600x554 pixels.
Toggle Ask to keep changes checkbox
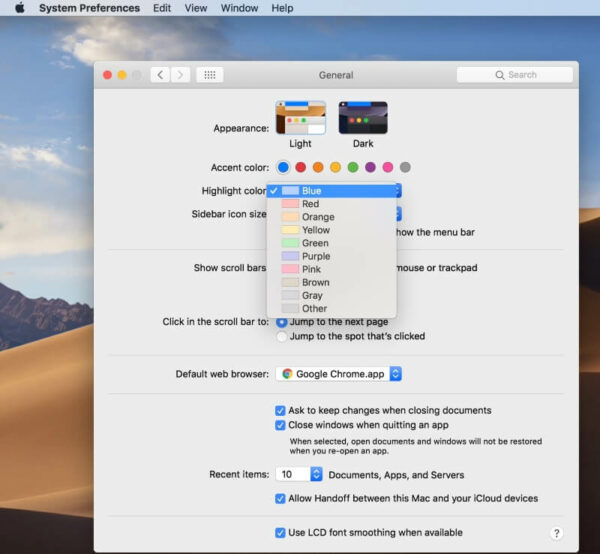(280, 411)
